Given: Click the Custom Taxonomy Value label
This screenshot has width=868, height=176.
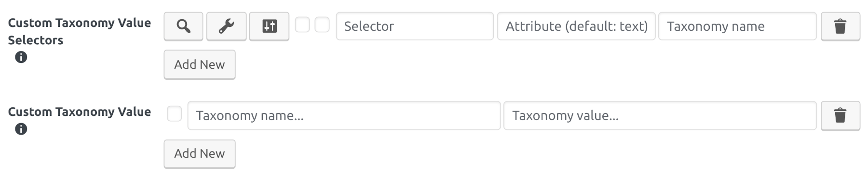Looking at the screenshot, I should click(x=80, y=112).
